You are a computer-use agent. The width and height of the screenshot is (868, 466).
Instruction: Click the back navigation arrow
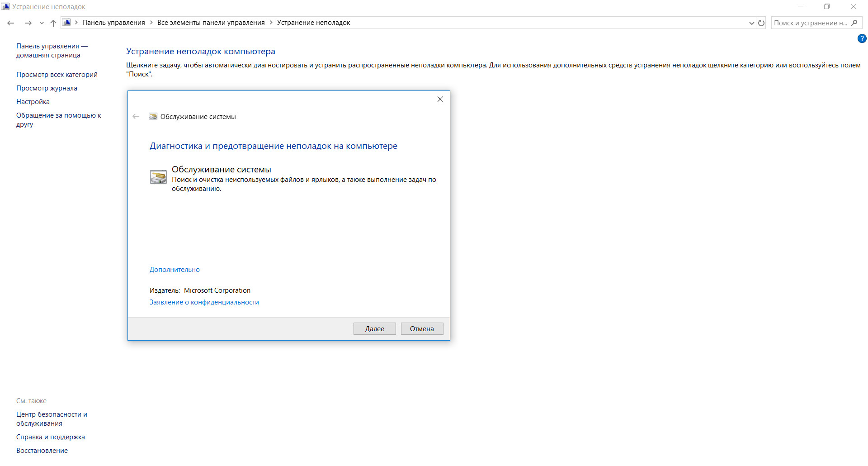click(x=11, y=23)
